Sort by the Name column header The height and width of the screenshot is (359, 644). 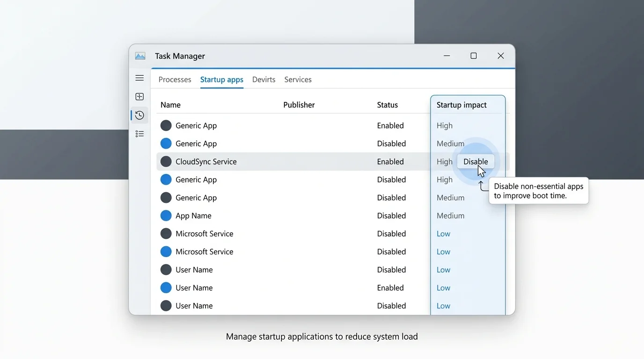click(x=170, y=105)
